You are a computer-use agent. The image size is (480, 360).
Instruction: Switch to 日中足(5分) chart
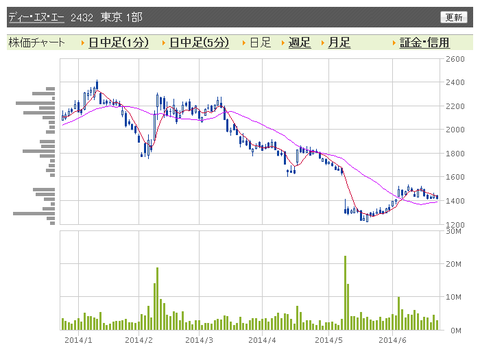pos(199,43)
